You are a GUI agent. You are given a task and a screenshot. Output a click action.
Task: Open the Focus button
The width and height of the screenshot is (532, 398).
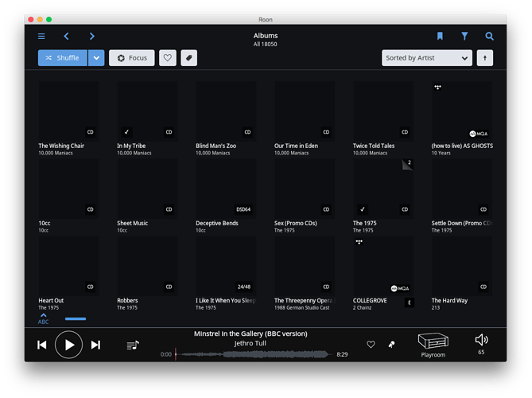(132, 58)
